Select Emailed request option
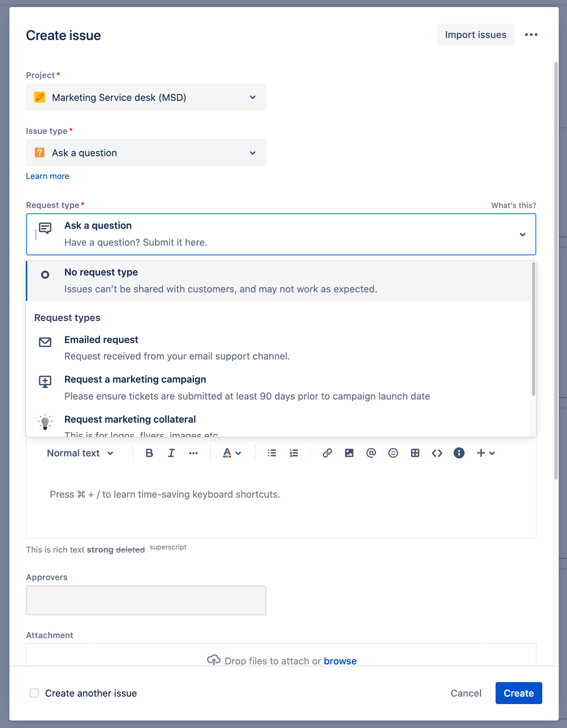The width and height of the screenshot is (567, 728). (278, 348)
